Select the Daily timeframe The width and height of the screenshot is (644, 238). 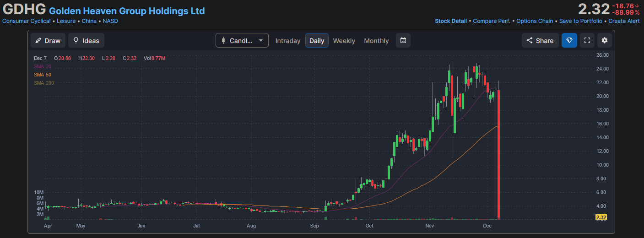(x=317, y=41)
